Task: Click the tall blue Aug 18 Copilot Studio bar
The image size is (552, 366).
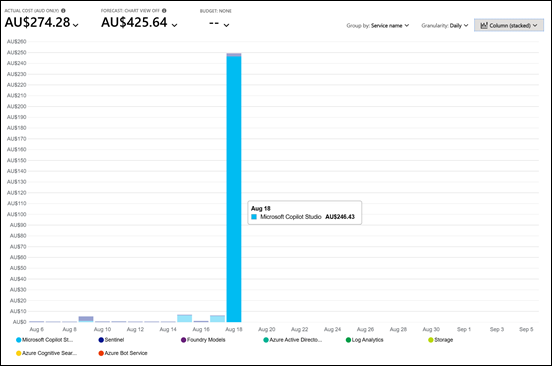Action: tap(234, 189)
